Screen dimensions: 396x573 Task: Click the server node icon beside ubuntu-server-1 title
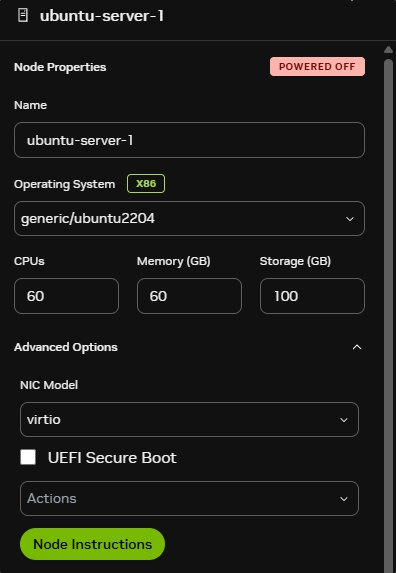[x=23, y=16]
